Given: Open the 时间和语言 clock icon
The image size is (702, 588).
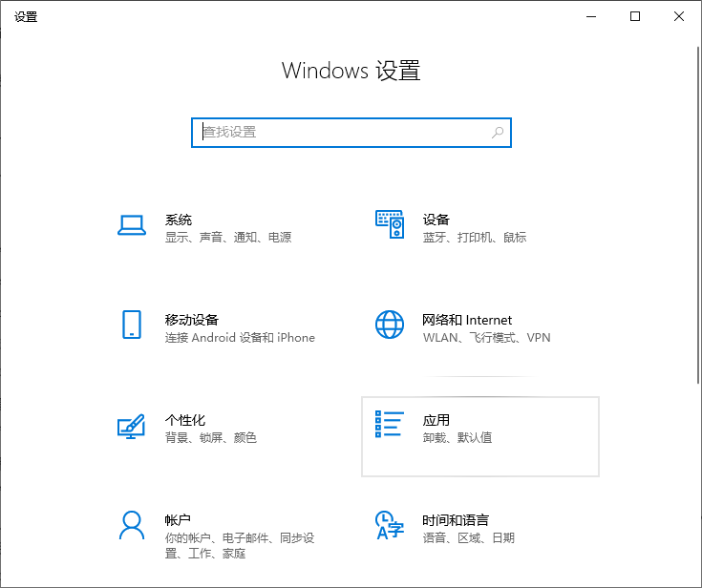Looking at the screenshot, I should [x=390, y=525].
